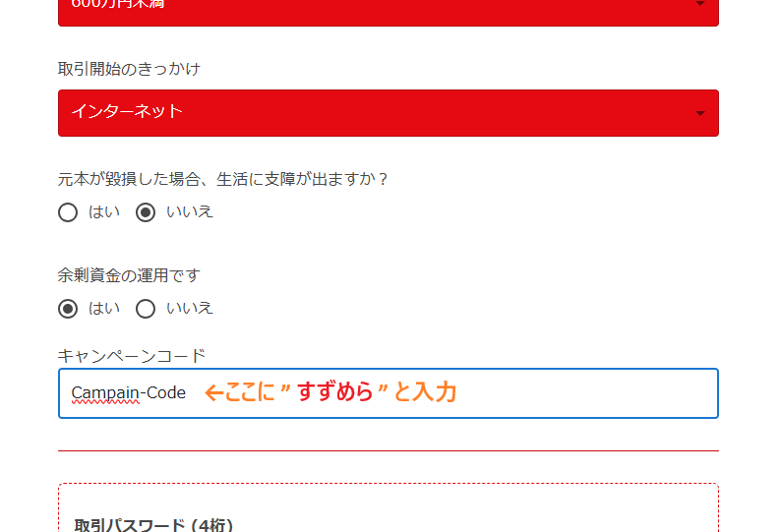Click the arrow on the インターネット dropdown
The image size is (779, 532).
pyautogui.click(x=700, y=113)
